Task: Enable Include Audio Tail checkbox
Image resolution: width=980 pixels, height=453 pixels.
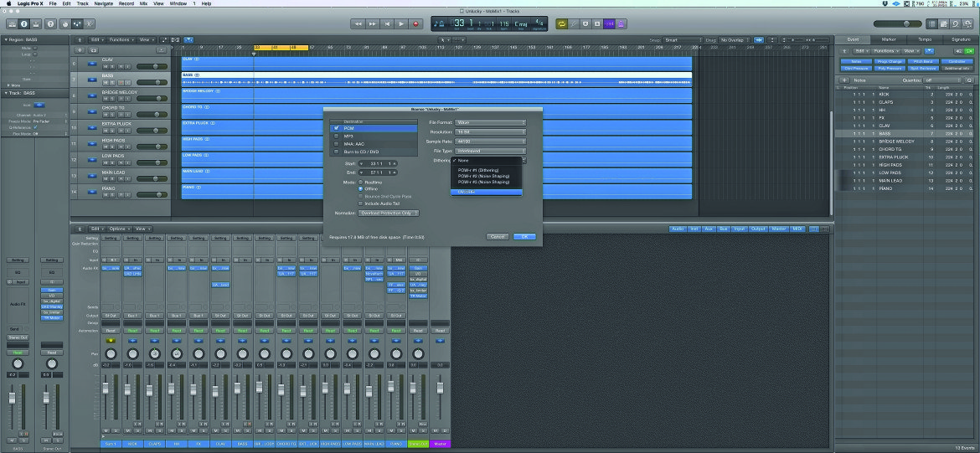Action: coord(360,203)
